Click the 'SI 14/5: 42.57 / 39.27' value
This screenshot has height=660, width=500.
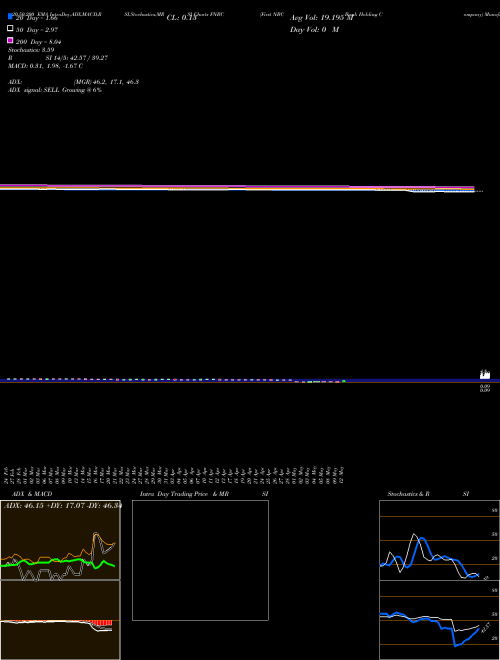(77, 58)
